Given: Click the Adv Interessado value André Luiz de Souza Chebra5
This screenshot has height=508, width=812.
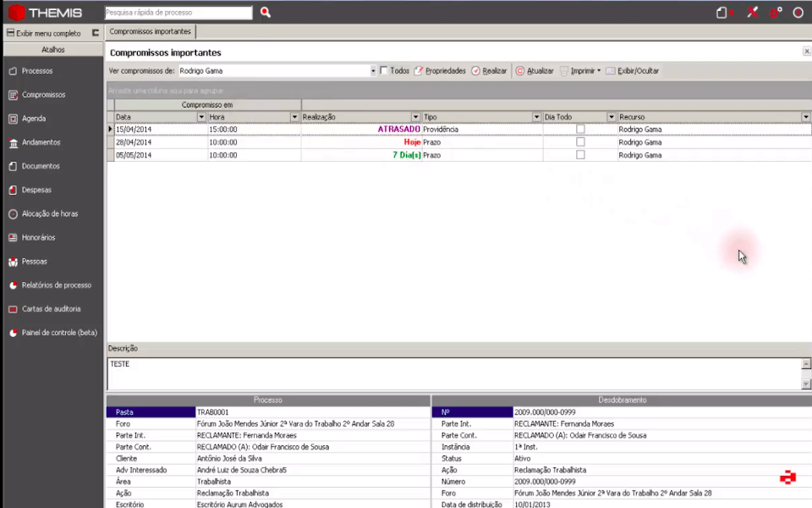Looking at the screenshot, I should [x=241, y=470].
